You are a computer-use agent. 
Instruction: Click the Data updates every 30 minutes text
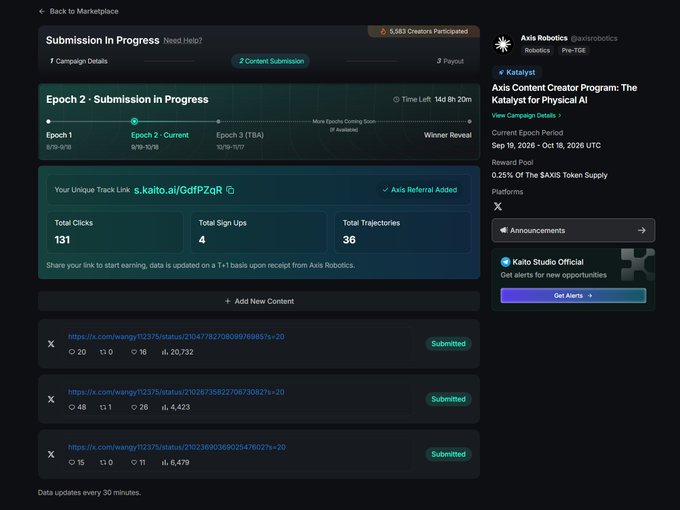pyautogui.click(x=89, y=493)
